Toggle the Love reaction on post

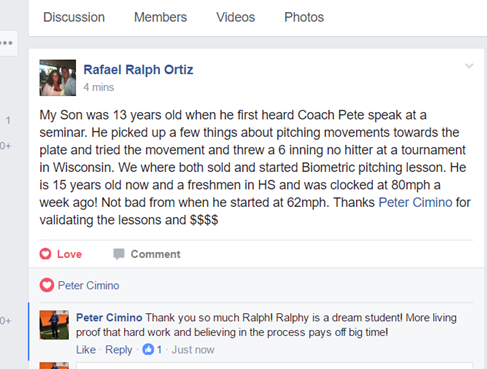[x=61, y=254]
